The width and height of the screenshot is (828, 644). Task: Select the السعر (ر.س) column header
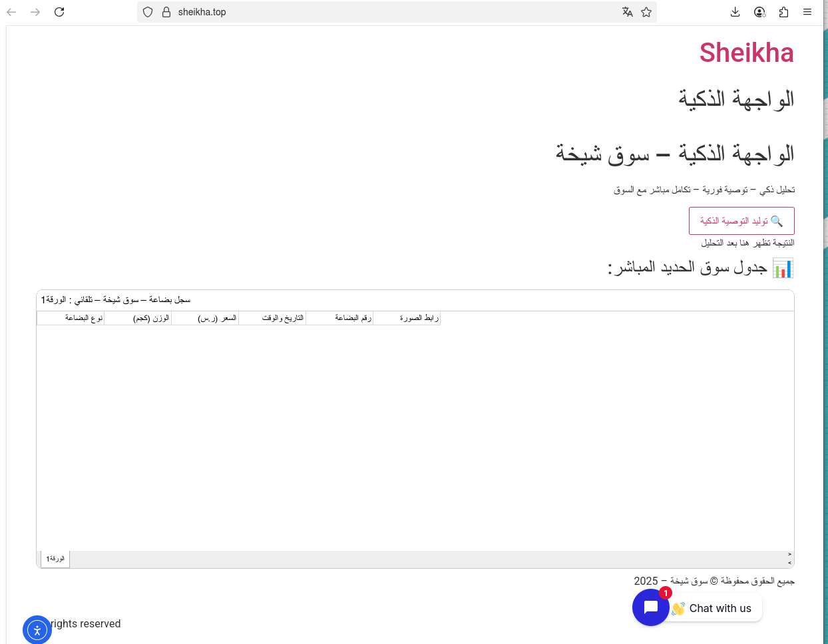205,318
